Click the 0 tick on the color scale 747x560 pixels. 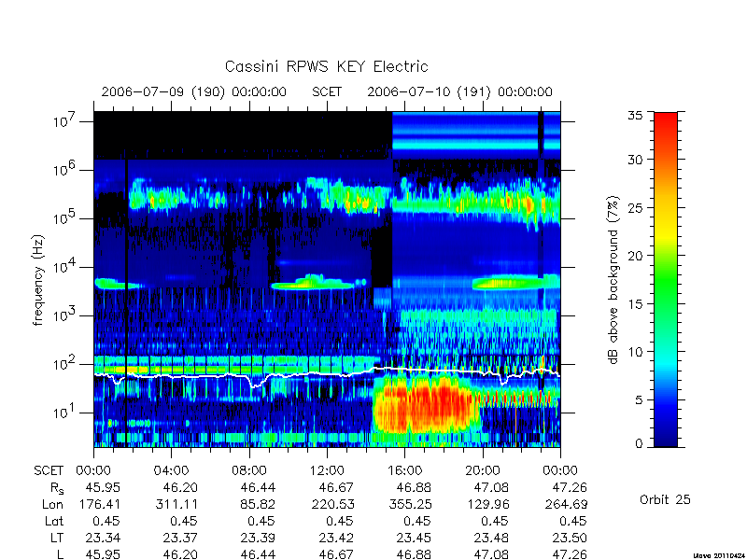(x=639, y=443)
